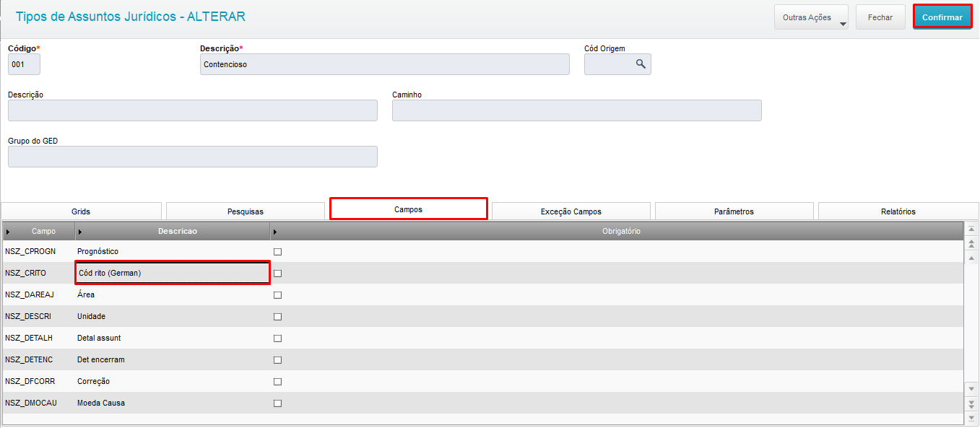Select the NSZ_CPROGN campo cell
This screenshot has width=980, height=428.
[38, 251]
